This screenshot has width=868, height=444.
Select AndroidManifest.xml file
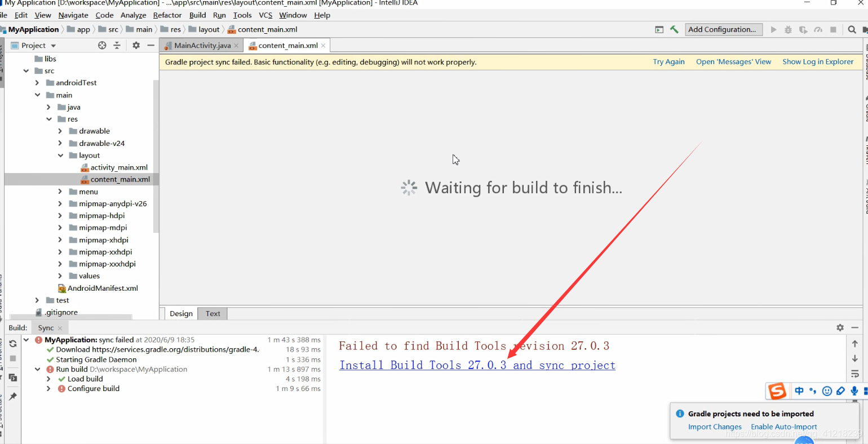(x=103, y=288)
